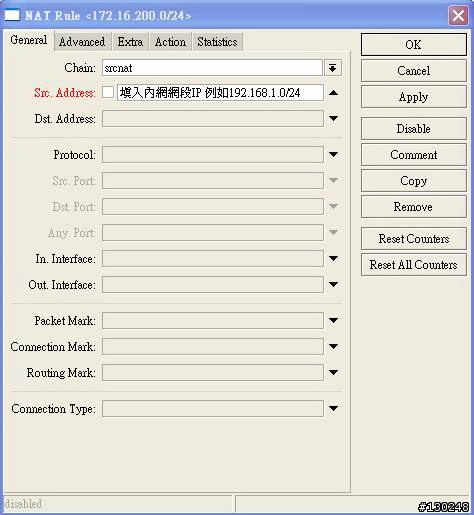Screen dimensions: 474x515
Task: Click the Routing Mark empty field
Action: [213, 373]
